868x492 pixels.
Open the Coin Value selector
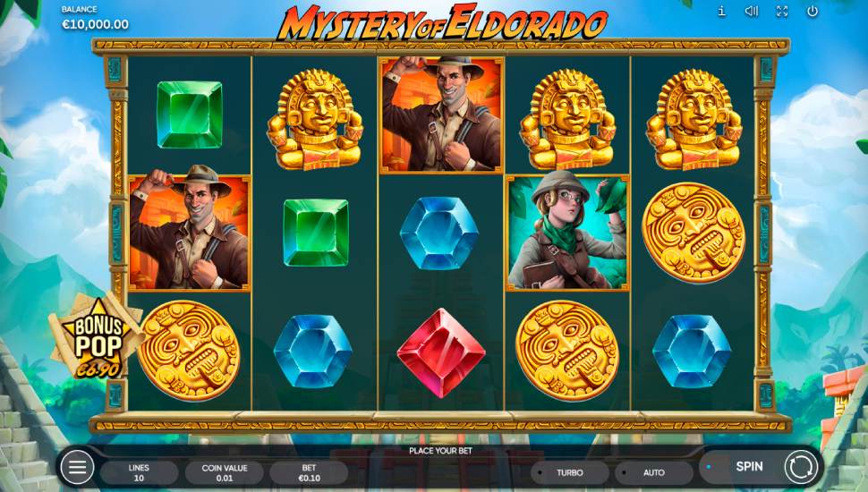coord(225,472)
